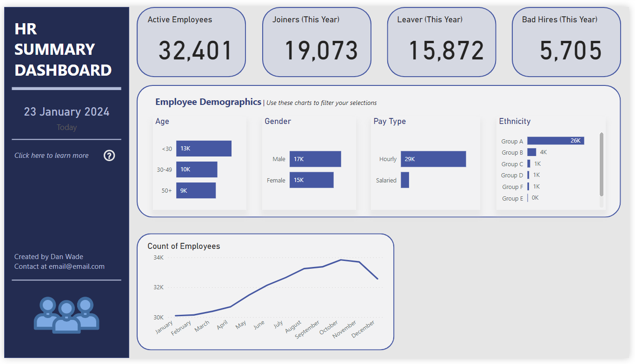
Task: Filter by the Group C ethnicity bar
Action: pos(529,164)
